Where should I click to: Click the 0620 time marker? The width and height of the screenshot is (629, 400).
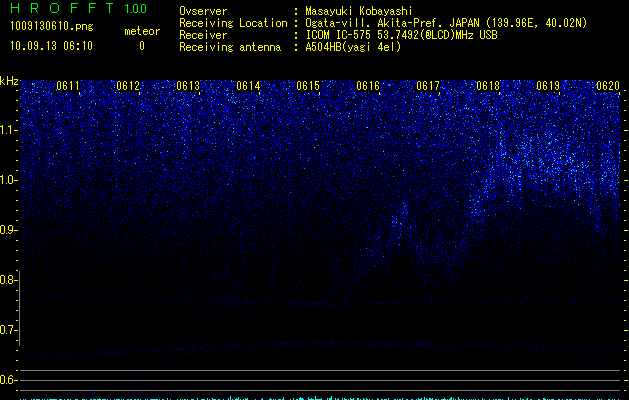click(x=608, y=86)
